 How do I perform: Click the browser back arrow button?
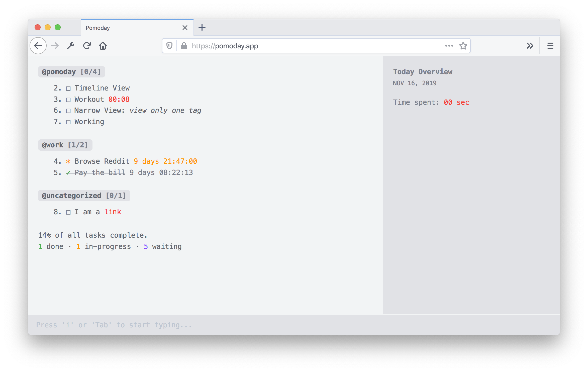pyautogui.click(x=38, y=46)
